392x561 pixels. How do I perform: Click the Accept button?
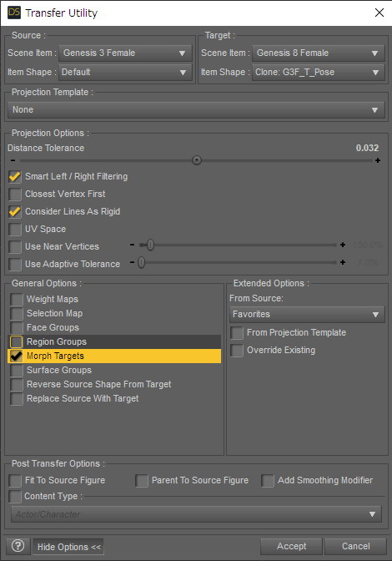coord(291,546)
